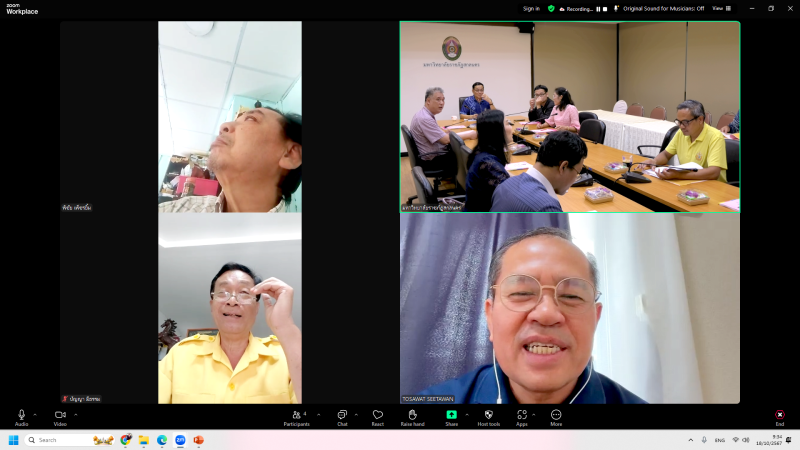This screenshot has height=450, width=800.
Task: Click the Raise hand icon
Action: tap(413, 415)
